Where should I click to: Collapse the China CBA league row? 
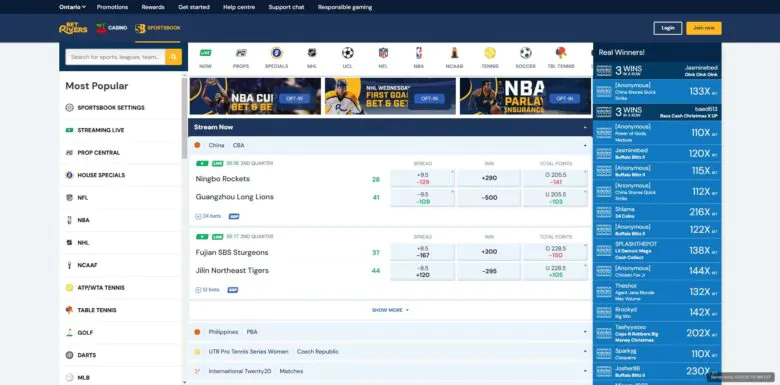click(x=585, y=145)
